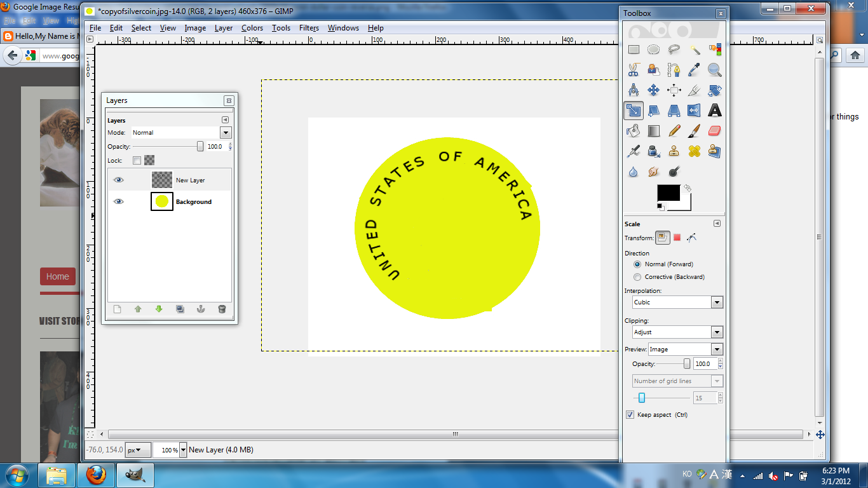The width and height of the screenshot is (868, 488).
Task: Open the Scale options tab menu arrow
Action: tap(717, 224)
